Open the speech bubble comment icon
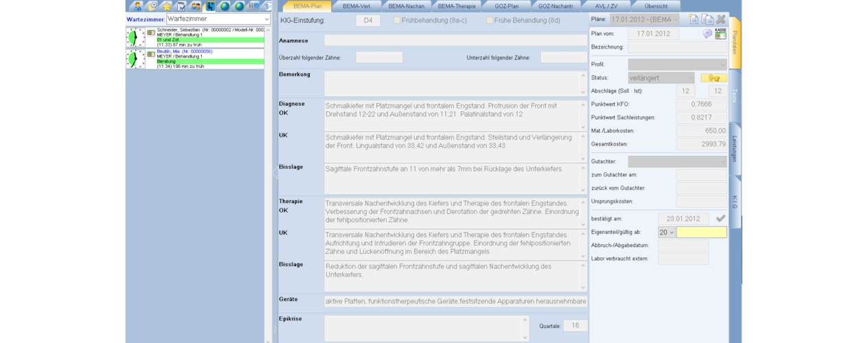This screenshot has width=868, height=343. 707,34
